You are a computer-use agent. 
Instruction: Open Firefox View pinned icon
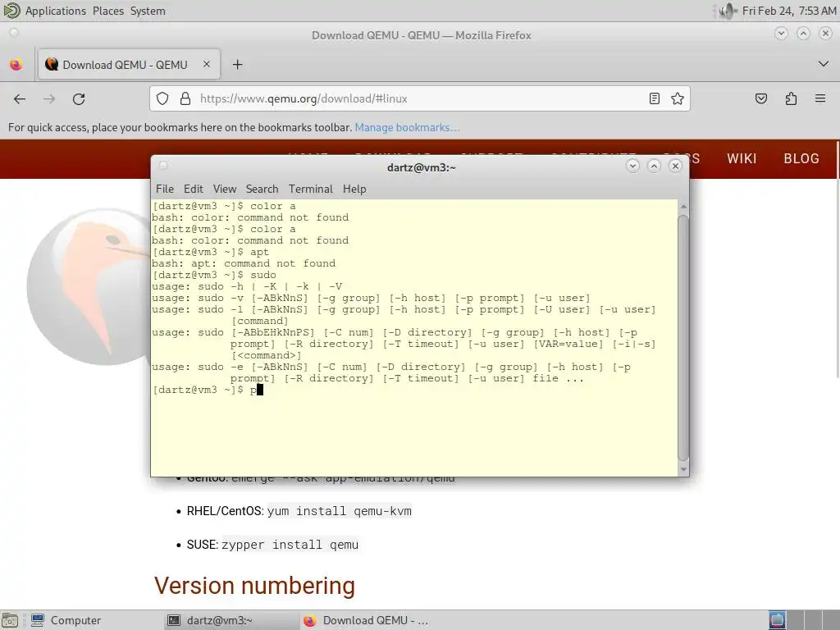pyautogui.click(x=16, y=65)
